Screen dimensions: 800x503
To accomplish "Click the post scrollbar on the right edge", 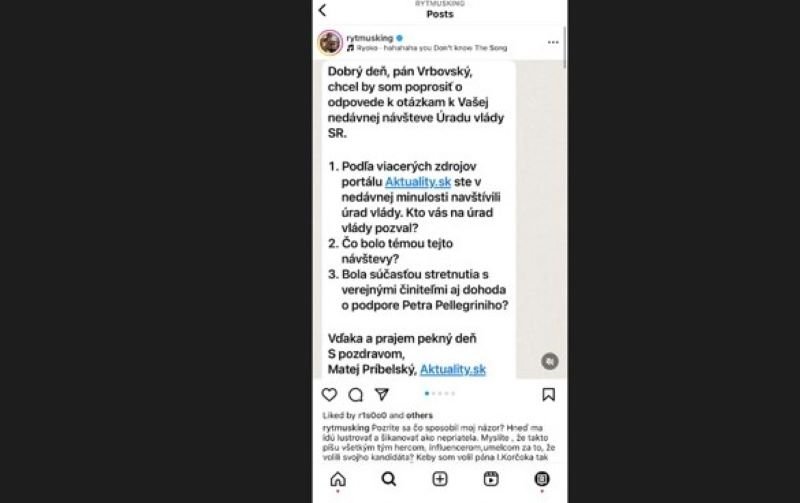I will (565, 47).
